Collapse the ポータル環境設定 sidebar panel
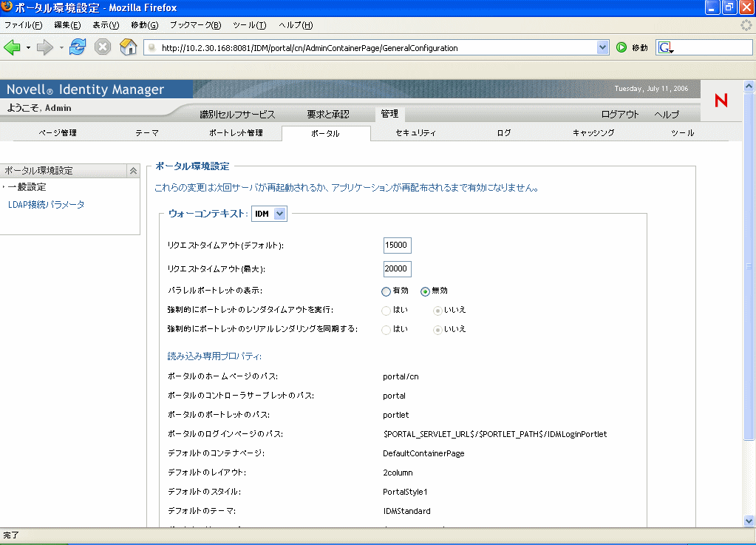This screenshot has width=756, height=545. click(x=132, y=170)
